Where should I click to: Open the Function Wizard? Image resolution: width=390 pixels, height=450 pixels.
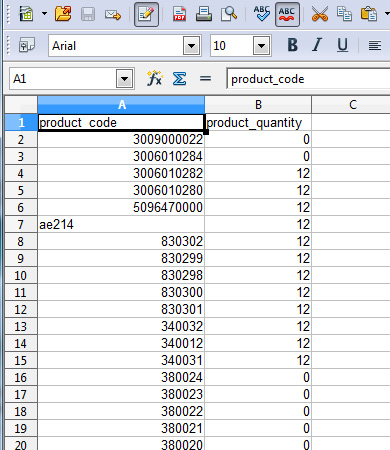click(154, 79)
